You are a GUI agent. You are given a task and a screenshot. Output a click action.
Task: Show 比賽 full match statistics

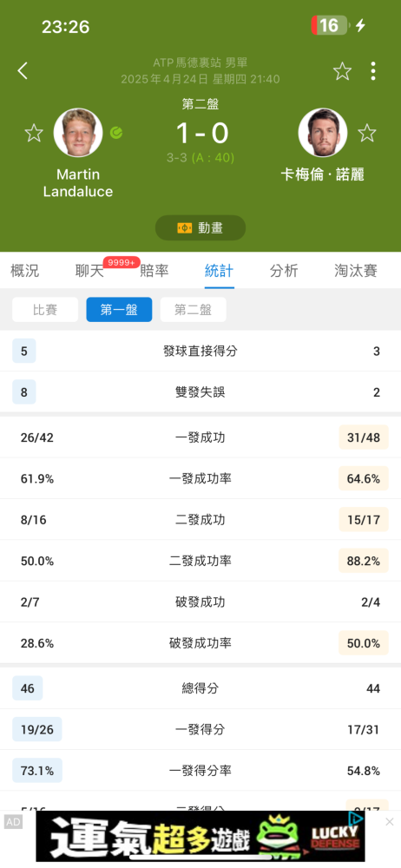pyautogui.click(x=45, y=310)
